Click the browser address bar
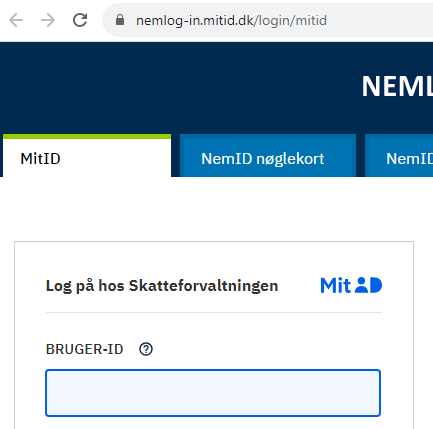 (x=268, y=20)
